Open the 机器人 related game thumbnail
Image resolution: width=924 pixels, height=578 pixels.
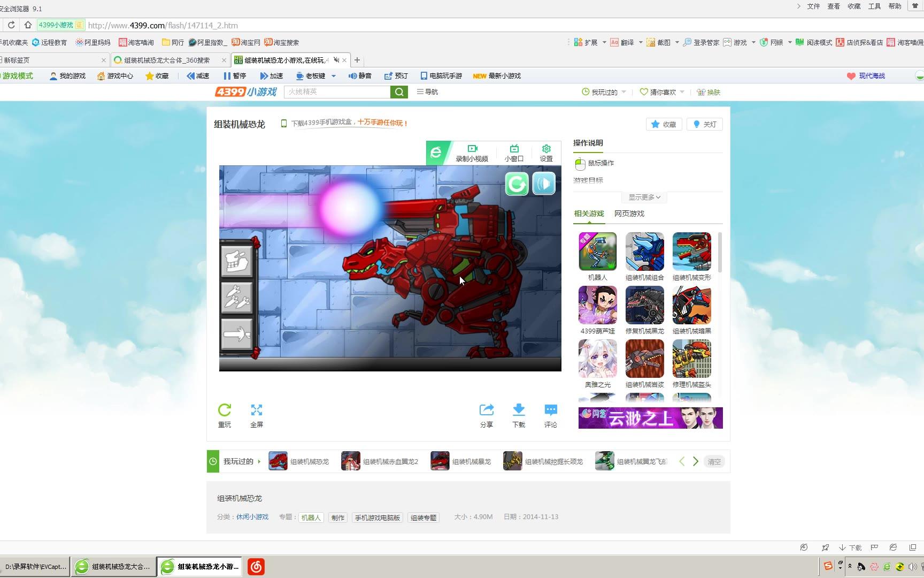pos(598,252)
